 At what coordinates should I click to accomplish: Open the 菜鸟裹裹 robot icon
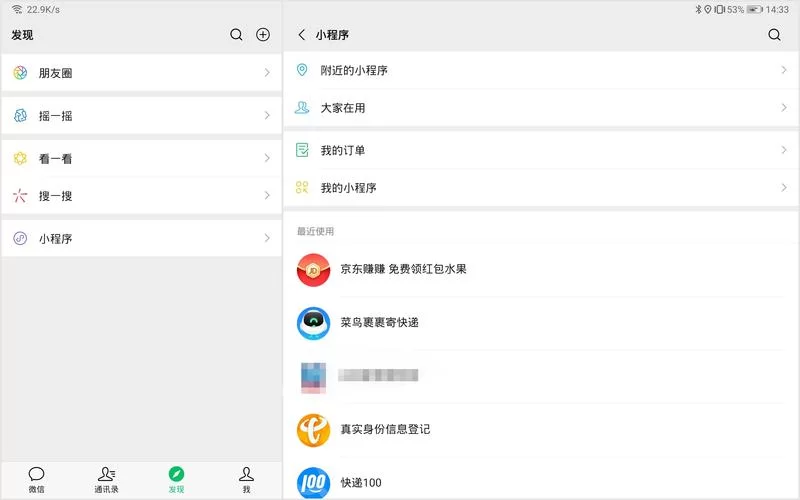313,323
